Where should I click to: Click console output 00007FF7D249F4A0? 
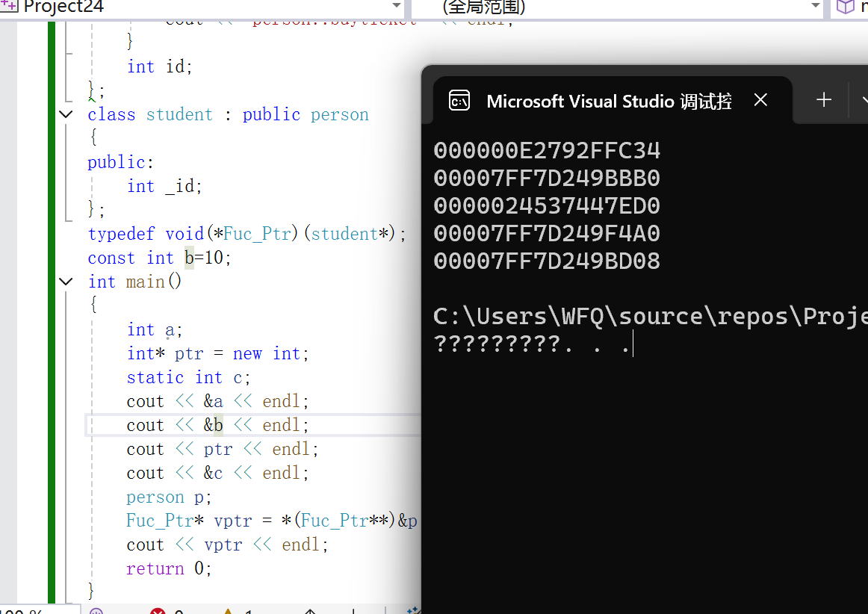tap(547, 234)
